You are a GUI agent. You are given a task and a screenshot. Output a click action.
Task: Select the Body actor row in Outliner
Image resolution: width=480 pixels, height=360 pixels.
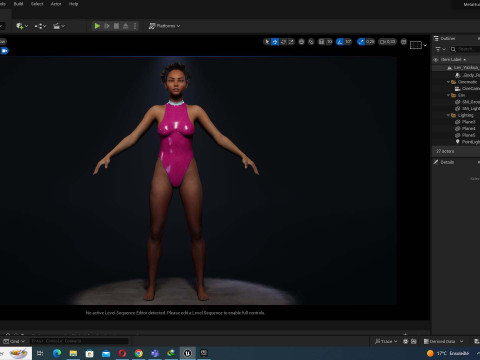point(456,75)
